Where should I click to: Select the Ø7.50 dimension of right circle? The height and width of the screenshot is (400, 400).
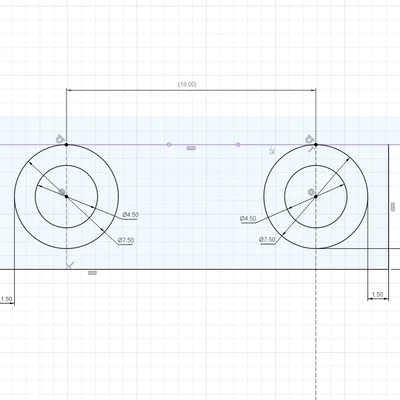tap(267, 239)
